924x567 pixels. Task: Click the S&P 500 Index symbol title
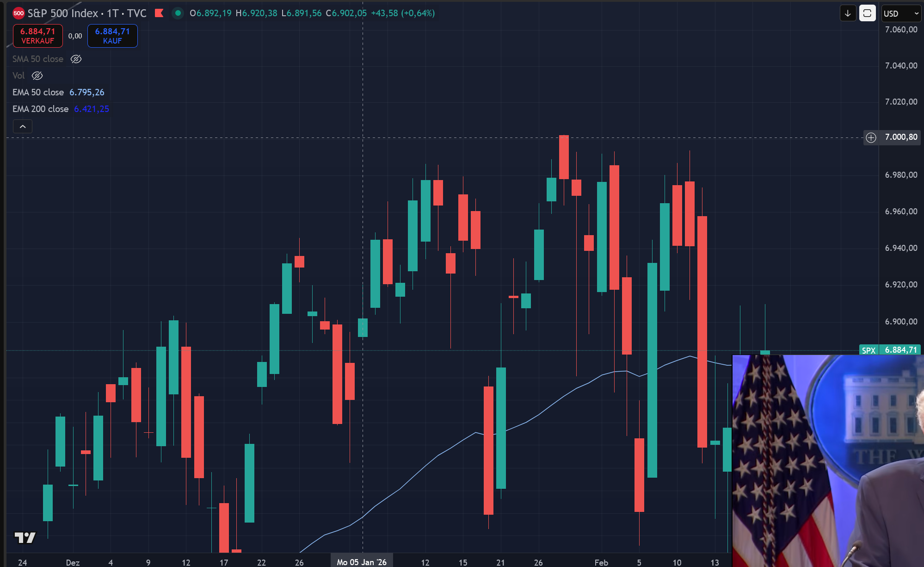62,13
